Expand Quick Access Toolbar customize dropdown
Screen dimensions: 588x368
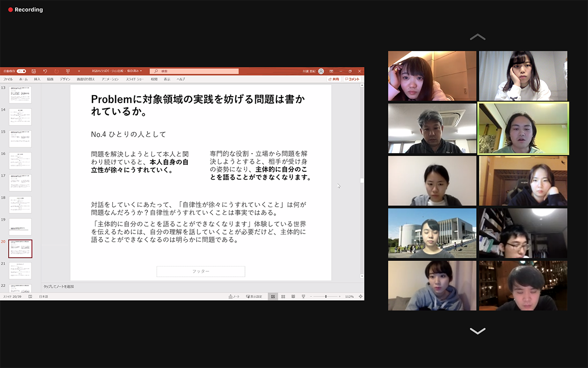(x=79, y=71)
